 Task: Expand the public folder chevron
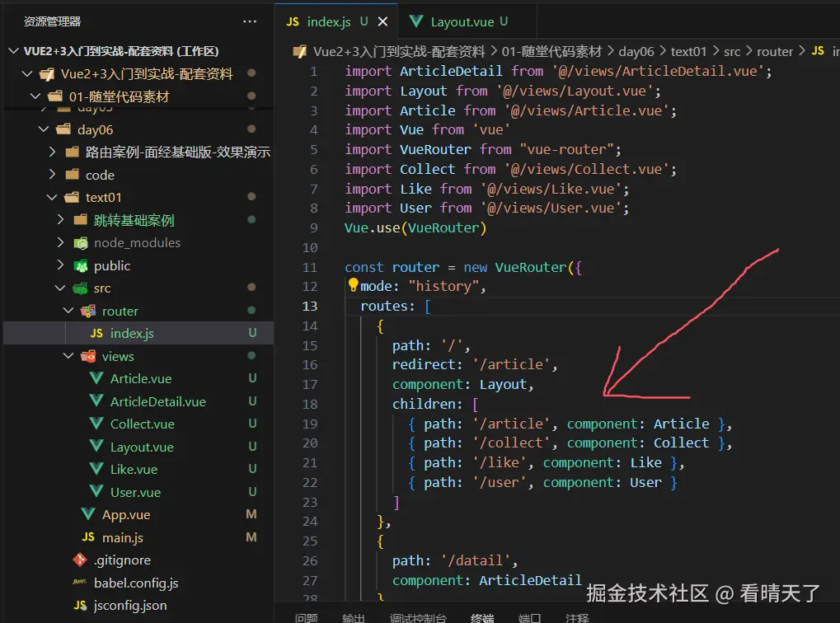pyautogui.click(x=60, y=265)
